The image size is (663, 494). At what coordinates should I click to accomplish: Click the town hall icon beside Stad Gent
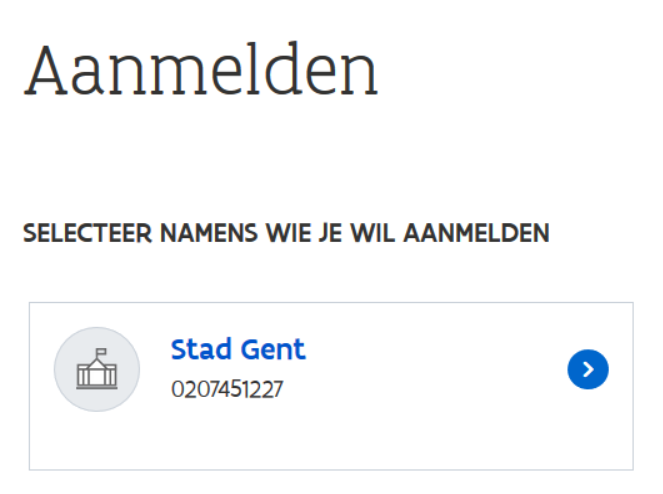97,369
